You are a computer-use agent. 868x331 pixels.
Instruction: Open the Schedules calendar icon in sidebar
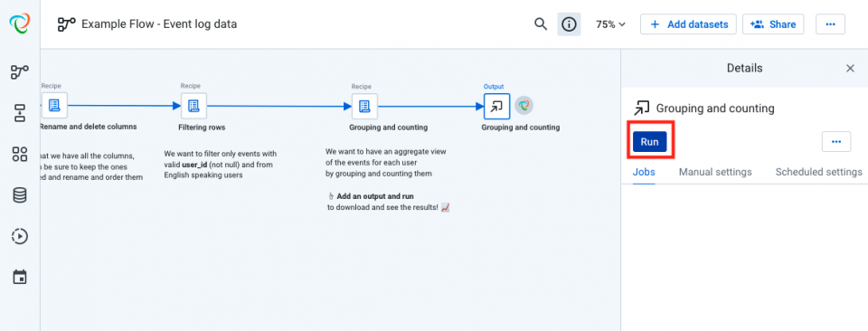click(x=20, y=277)
